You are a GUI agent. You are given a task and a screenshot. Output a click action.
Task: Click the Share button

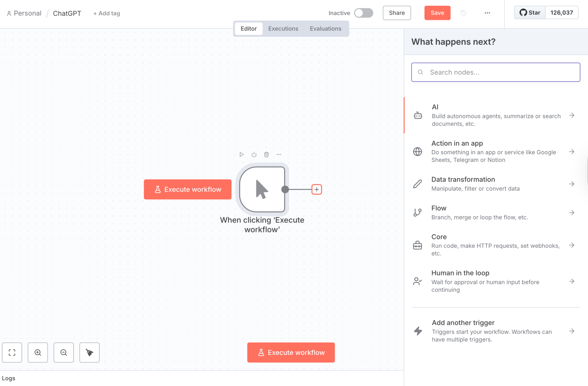click(397, 13)
